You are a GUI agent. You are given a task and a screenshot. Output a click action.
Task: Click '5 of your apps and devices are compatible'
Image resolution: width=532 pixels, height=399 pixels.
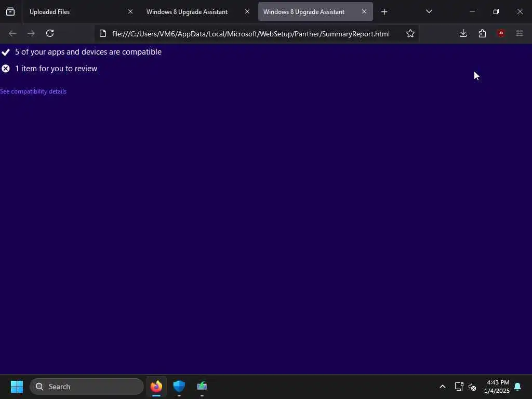pyautogui.click(x=88, y=52)
